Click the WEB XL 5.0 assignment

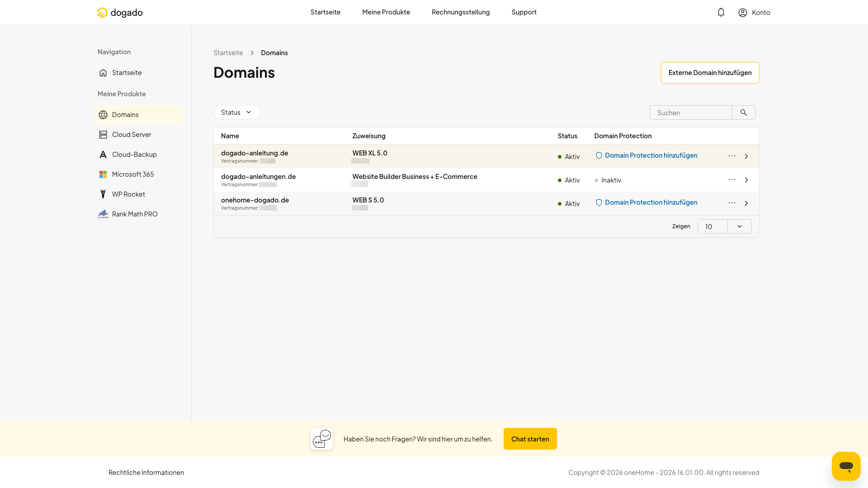click(370, 153)
